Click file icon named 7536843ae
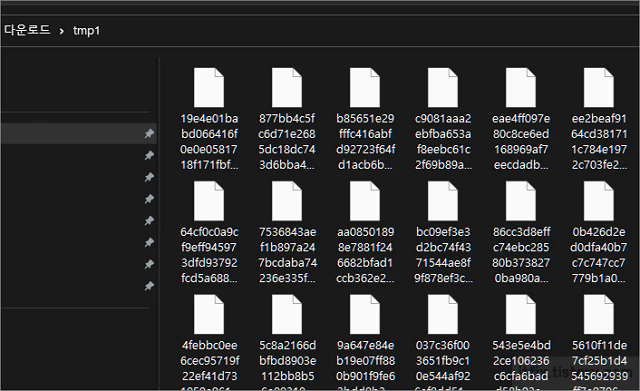The image size is (640, 391). (x=287, y=201)
